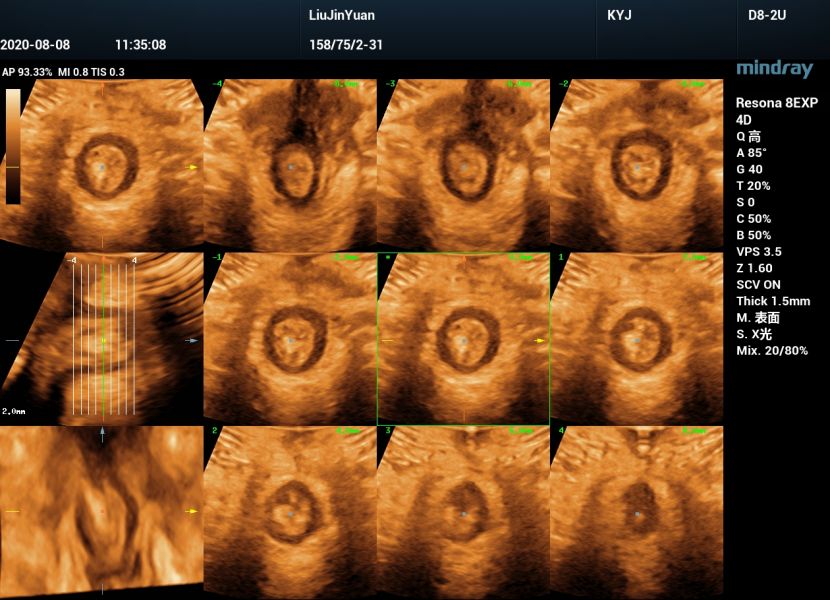Viewport: 830px width, 600px height.
Task: Click the blue arrow beside the slice-position reference view
Action: tap(192, 341)
